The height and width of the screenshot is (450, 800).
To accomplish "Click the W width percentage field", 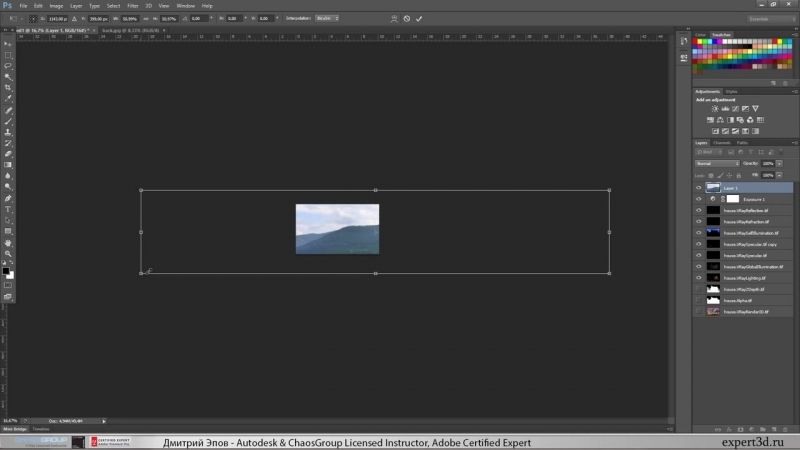I will [130, 19].
